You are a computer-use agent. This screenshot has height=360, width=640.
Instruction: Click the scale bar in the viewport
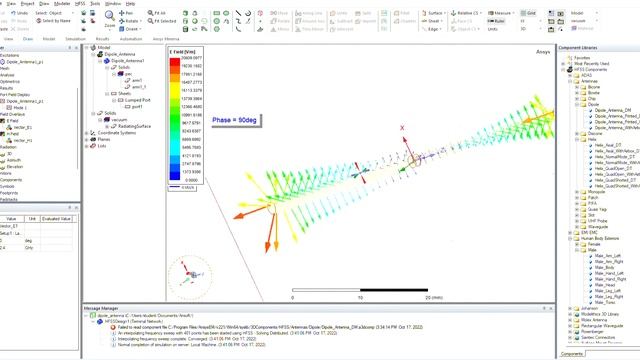coord(360,290)
